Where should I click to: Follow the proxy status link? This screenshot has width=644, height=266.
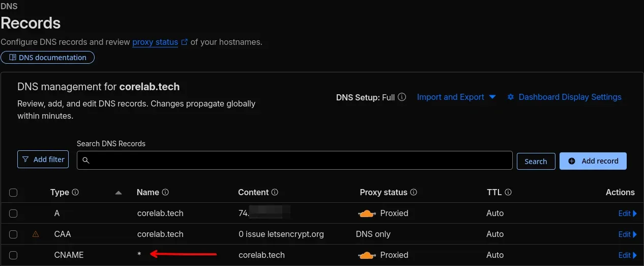tap(155, 42)
